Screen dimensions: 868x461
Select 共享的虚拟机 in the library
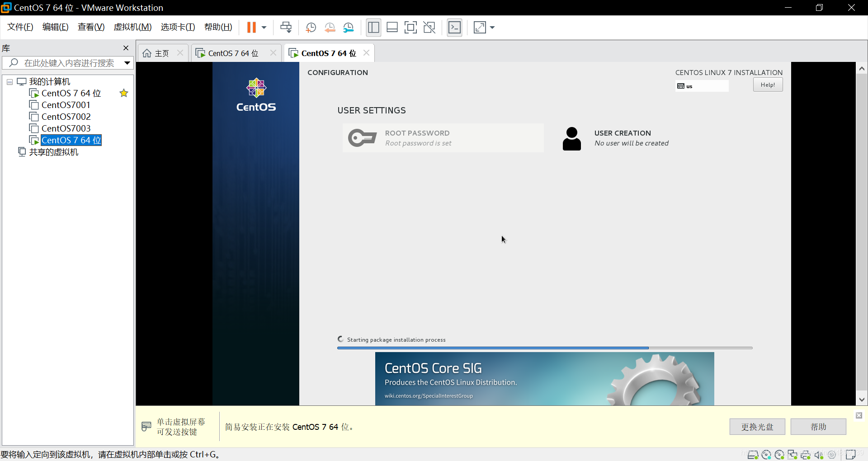click(53, 152)
